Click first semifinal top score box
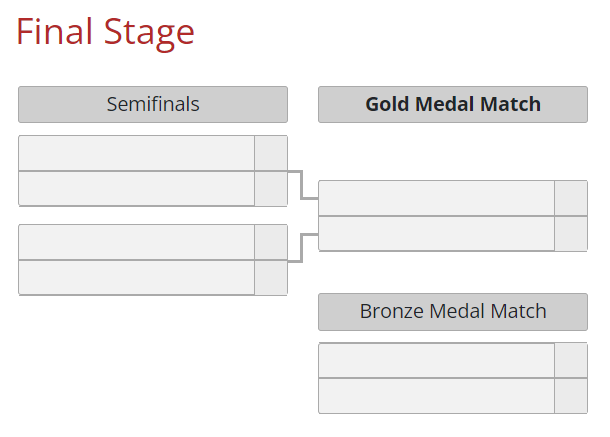Image resolution: width=610 pixels, height=437 pixels. pos(271,153)
